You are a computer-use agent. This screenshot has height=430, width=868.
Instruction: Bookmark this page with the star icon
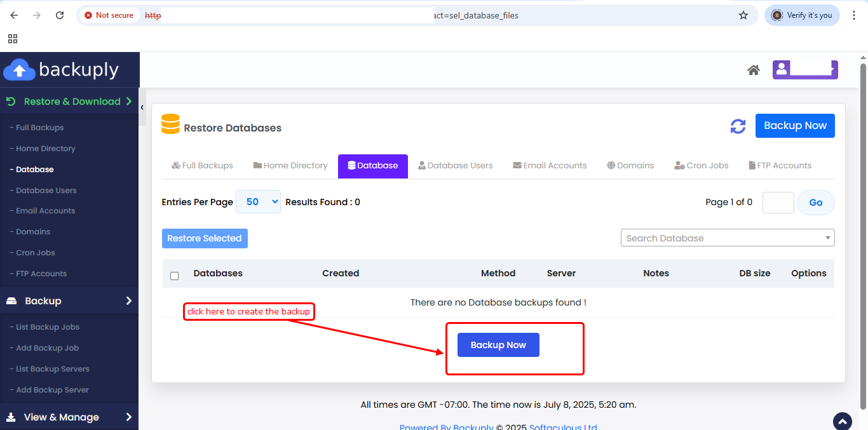[x=743, y=15]
